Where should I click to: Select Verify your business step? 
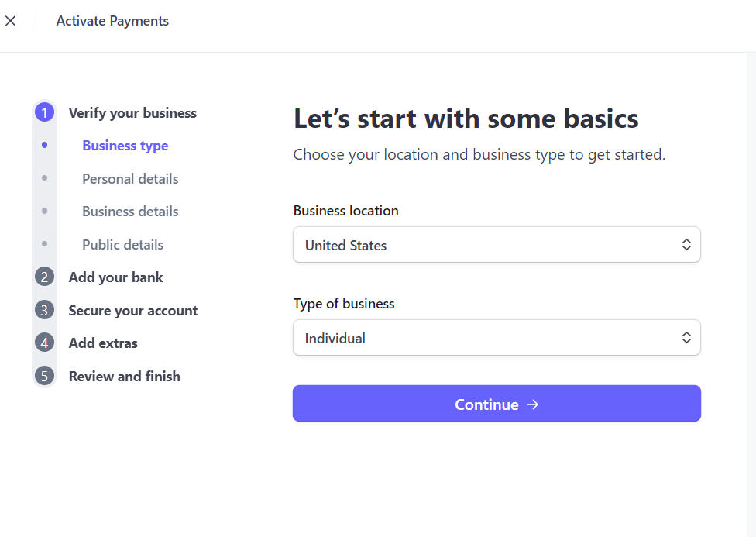pos(132,113)
